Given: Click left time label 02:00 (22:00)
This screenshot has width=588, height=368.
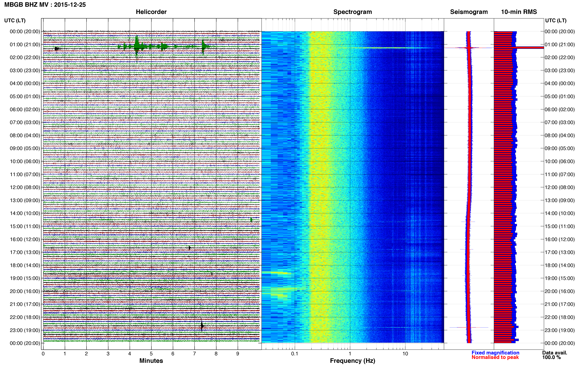Looking at the screenshot, I should (x=25, y=57).
